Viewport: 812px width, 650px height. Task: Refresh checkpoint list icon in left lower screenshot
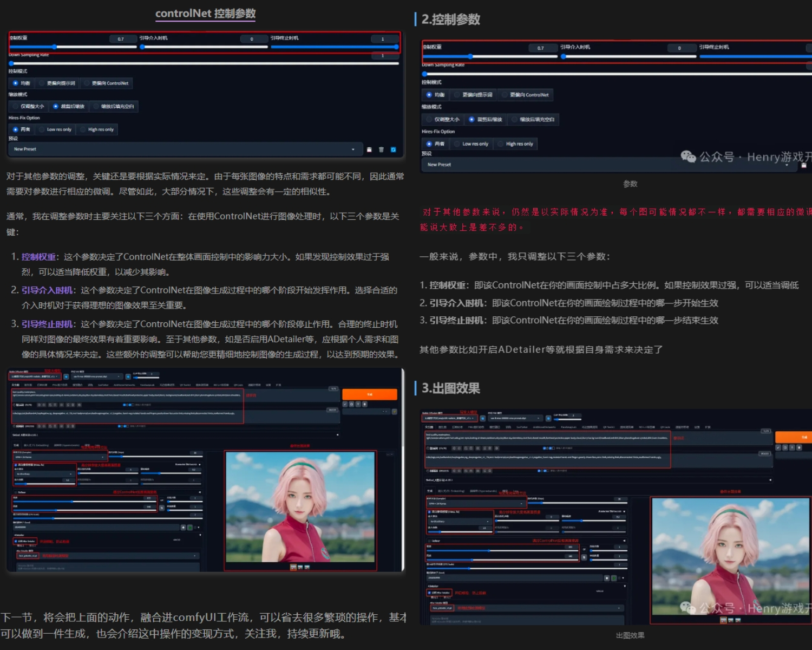(66, 376)
